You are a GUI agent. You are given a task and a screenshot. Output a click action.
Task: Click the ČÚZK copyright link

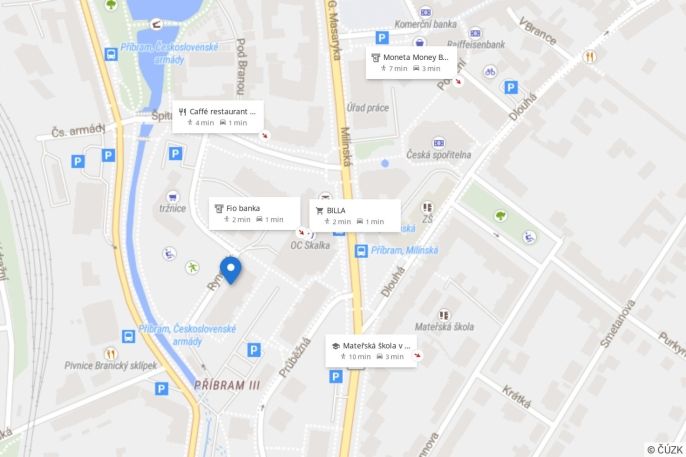pos(665,450)
